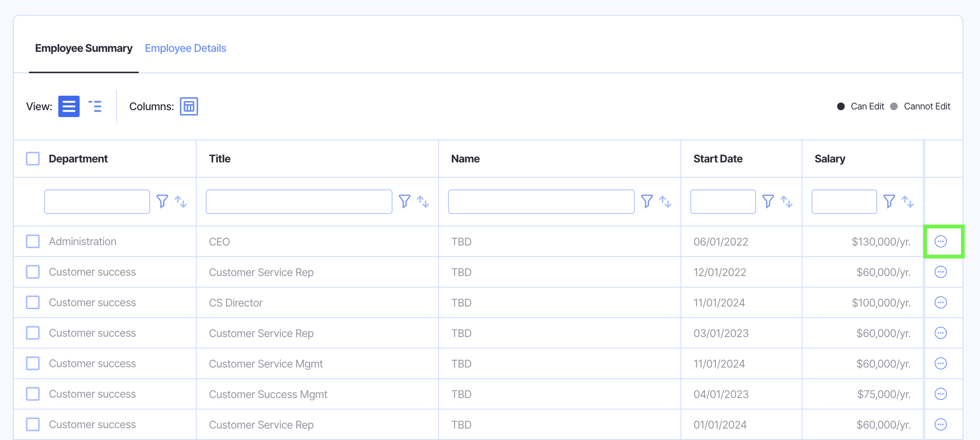The width and height of the screenshot is (980, 440).
Task: Tick the CS Director row checkbox
Action: point(33,302)
